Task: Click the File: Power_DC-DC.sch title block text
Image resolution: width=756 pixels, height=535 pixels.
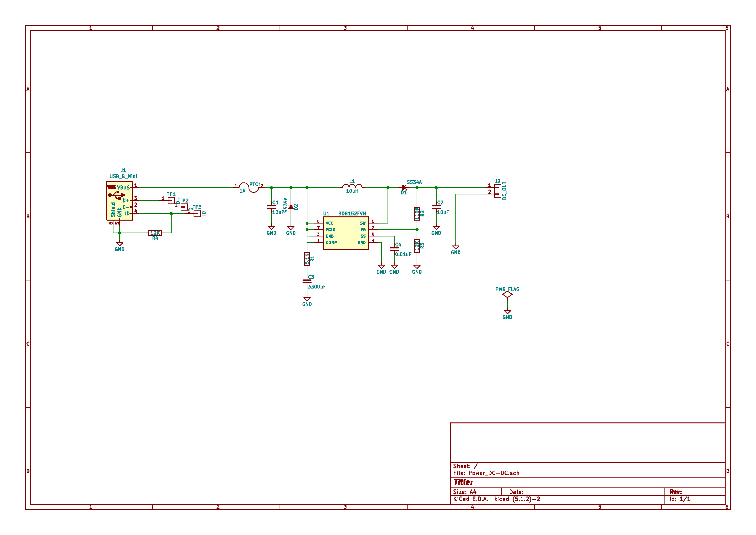Action: click(486, 473)
